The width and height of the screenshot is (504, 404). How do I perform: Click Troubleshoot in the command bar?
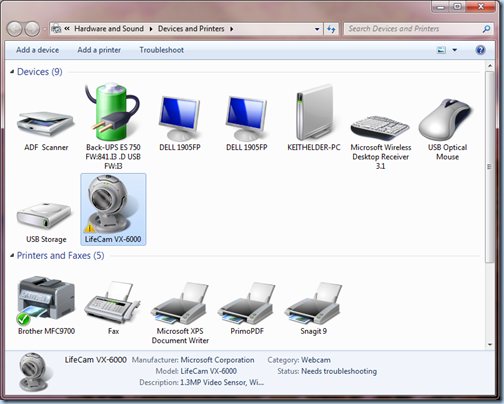click(162, 50)
